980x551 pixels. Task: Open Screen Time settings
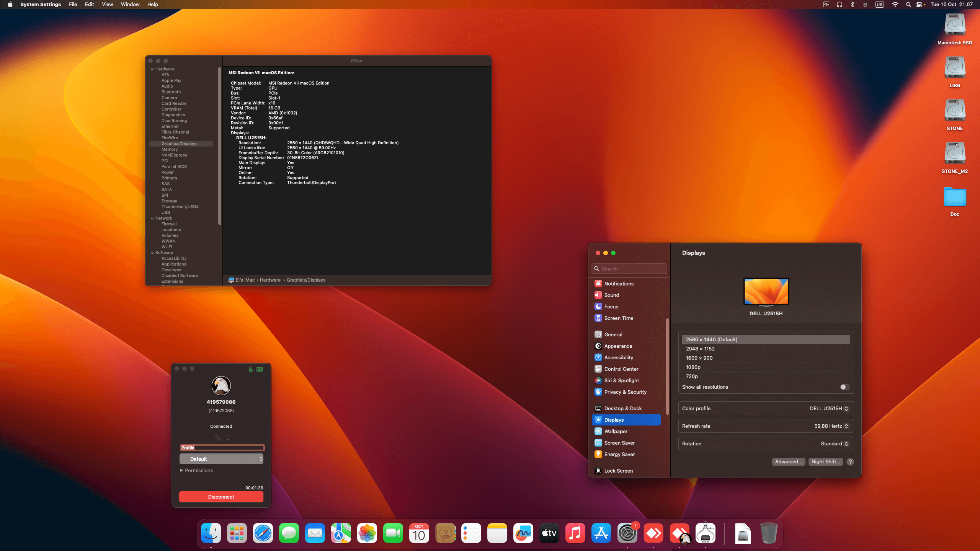tap(619, 318)
